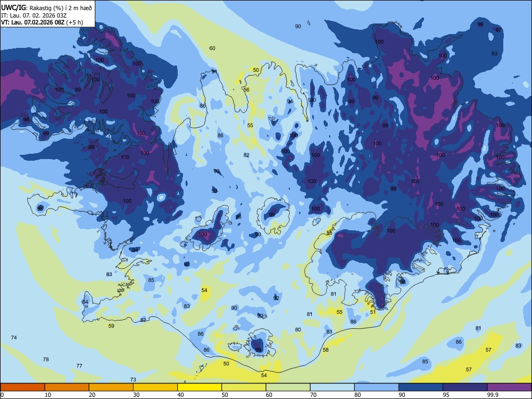Click the light blue 80–90 legend swatch
The image size is (532, 399).
[x=377, y=387]
